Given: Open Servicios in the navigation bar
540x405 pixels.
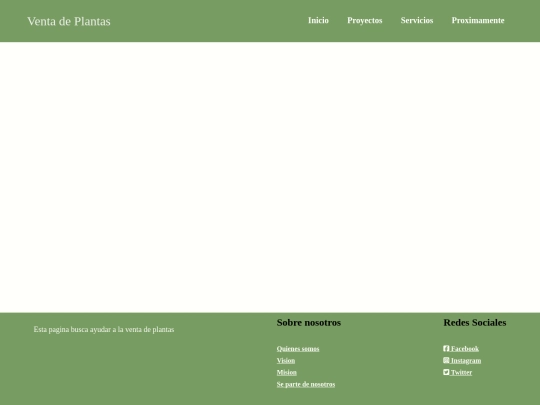Looking at the screenshot, I should click(417, 21).
